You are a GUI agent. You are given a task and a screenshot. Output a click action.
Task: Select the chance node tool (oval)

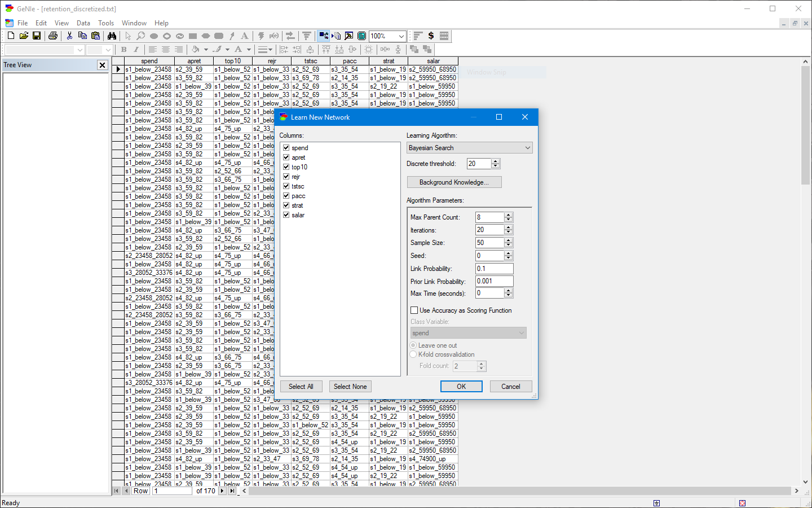tap(153, 36)
